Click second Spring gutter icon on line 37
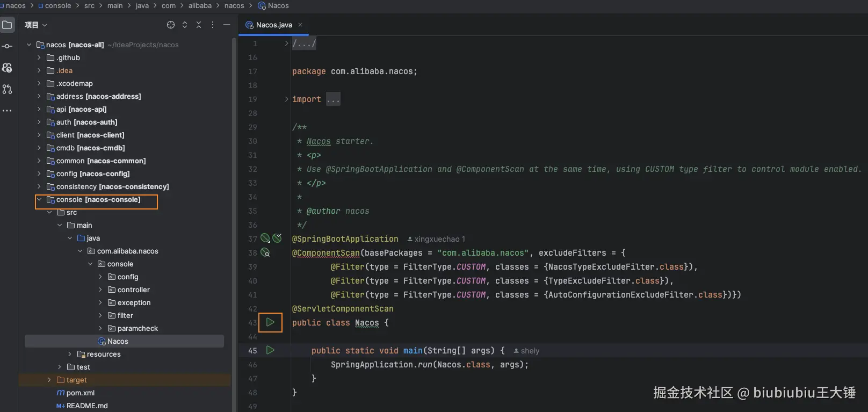The height and width of the screenshot is (412, 868). (277, 238)
